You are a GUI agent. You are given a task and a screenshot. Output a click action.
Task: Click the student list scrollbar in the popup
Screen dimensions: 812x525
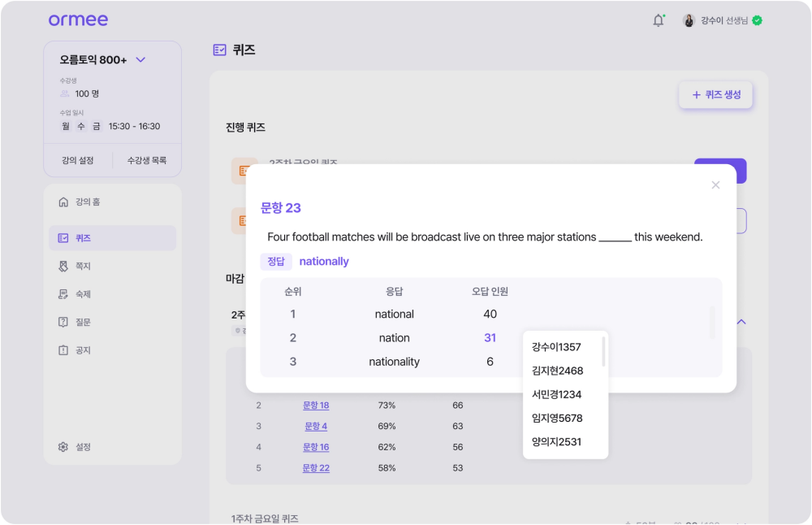(603, 352)
